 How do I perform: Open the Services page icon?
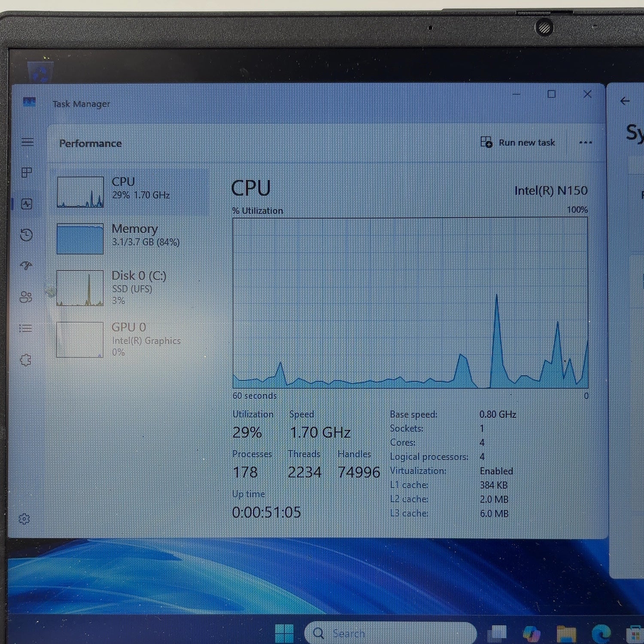point(25,360)
